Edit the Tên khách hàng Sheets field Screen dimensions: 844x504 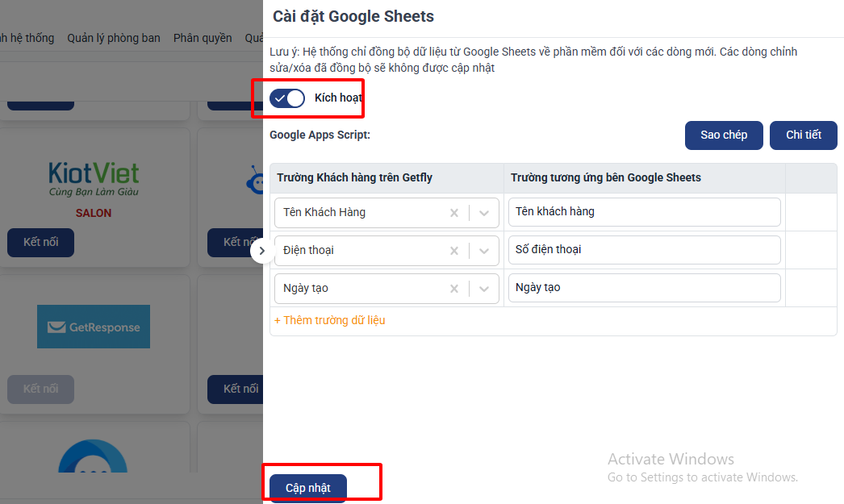pos(644,212)
